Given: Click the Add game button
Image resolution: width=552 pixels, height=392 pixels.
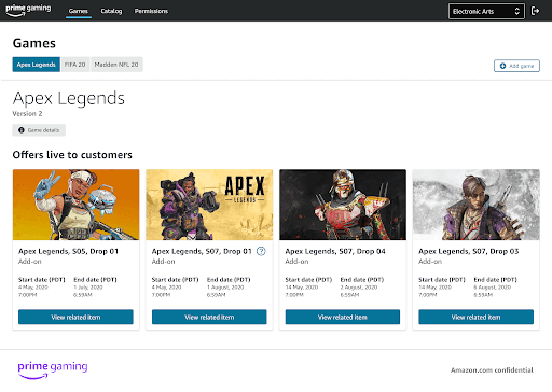Looking at the screenshot, I should coord(516,66).
